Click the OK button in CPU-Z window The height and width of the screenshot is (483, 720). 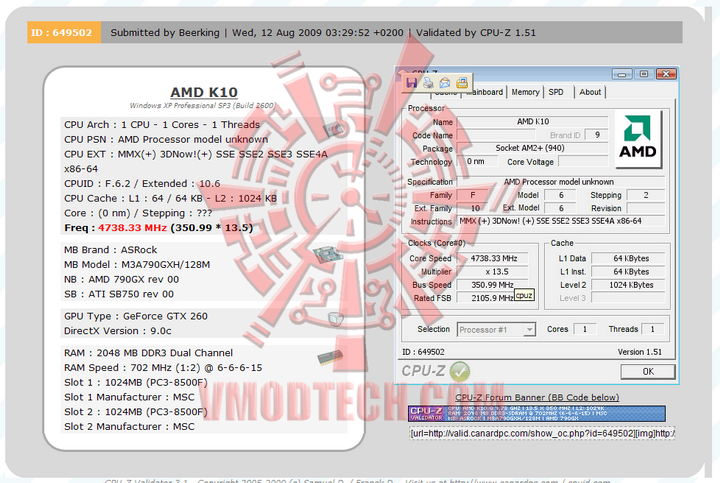[648, 371]
